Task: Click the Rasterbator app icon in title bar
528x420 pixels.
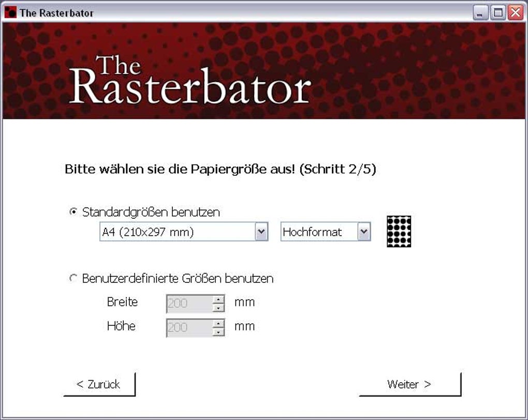Action: (x=10, y=13)
